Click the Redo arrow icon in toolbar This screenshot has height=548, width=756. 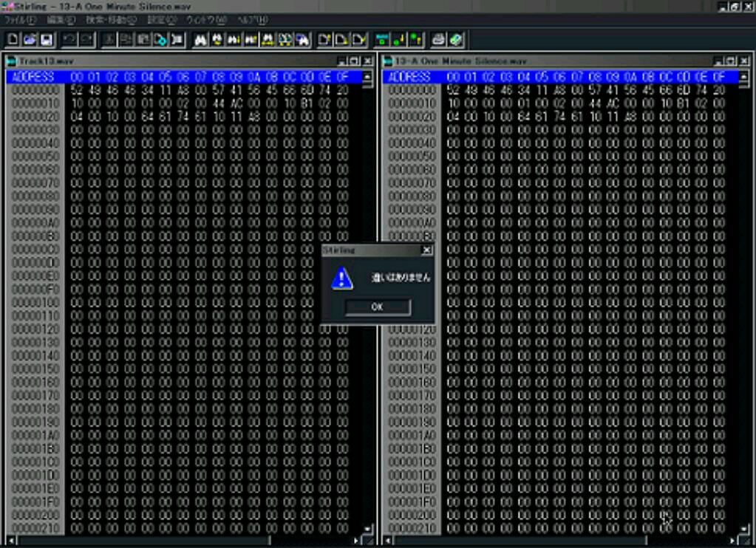click(86, 40)
